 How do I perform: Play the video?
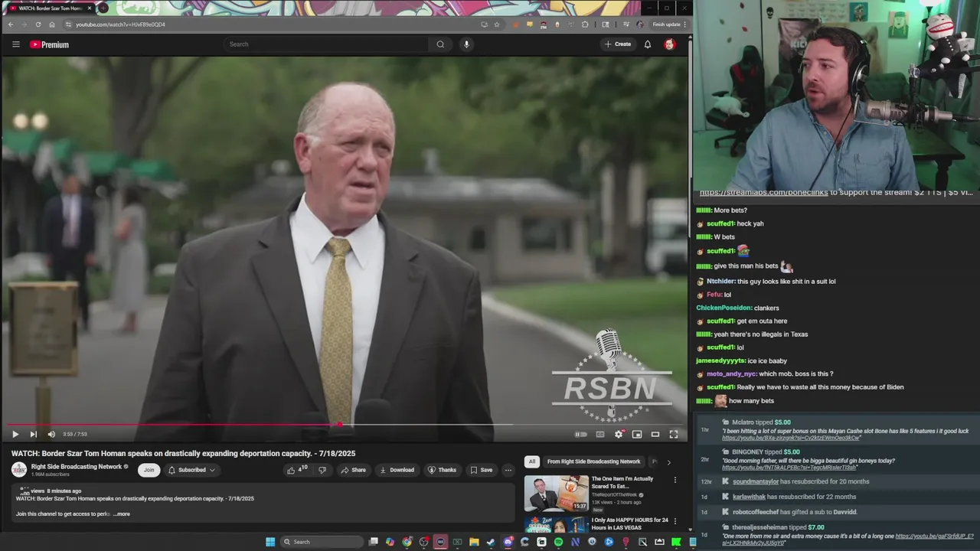[x=15, y=434]
